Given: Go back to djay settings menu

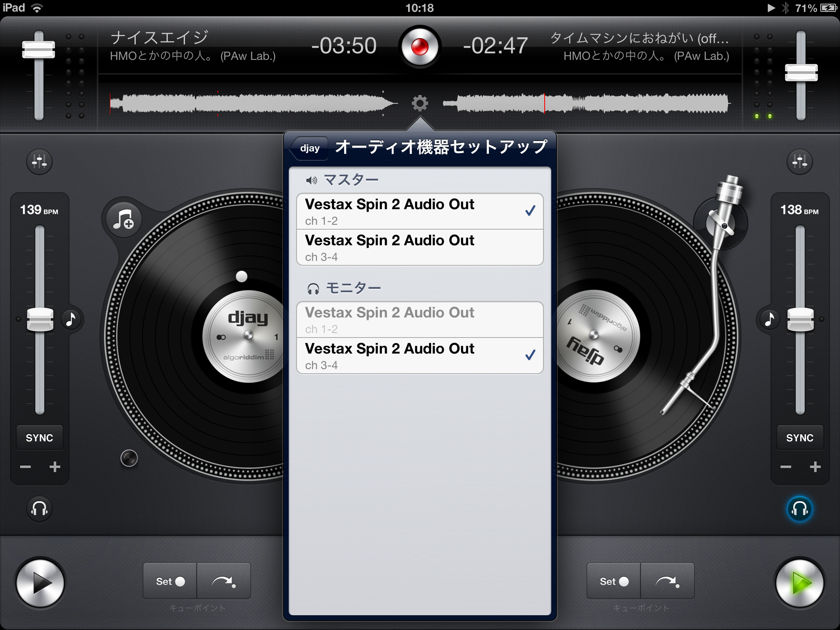Looking at the screenshot, I should coord(308,148).
